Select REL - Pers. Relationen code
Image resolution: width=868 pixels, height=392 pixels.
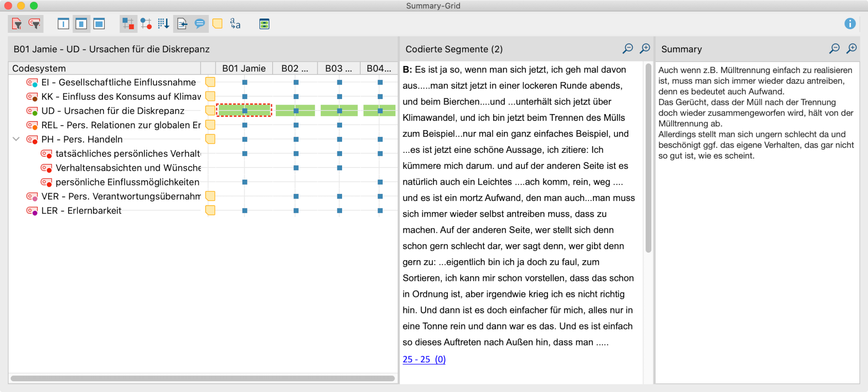click(121, 125)
